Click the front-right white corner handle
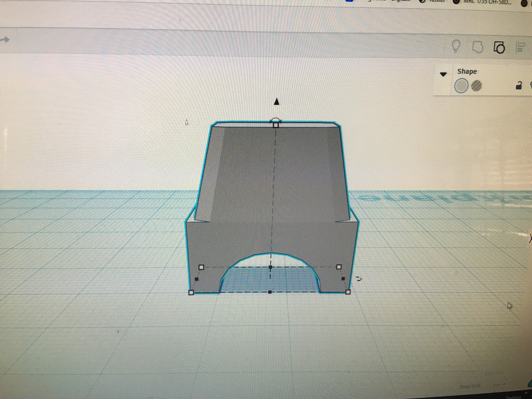The width and height of the screenshot is (532, 399). point(348,292)
